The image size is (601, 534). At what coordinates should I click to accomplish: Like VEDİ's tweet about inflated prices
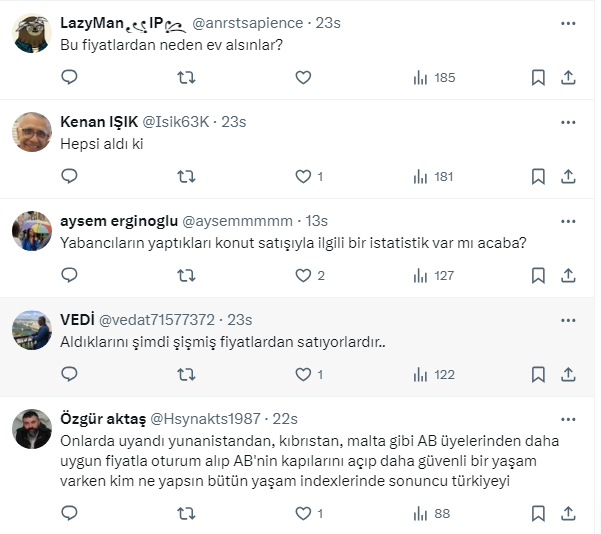coord(303,374)
